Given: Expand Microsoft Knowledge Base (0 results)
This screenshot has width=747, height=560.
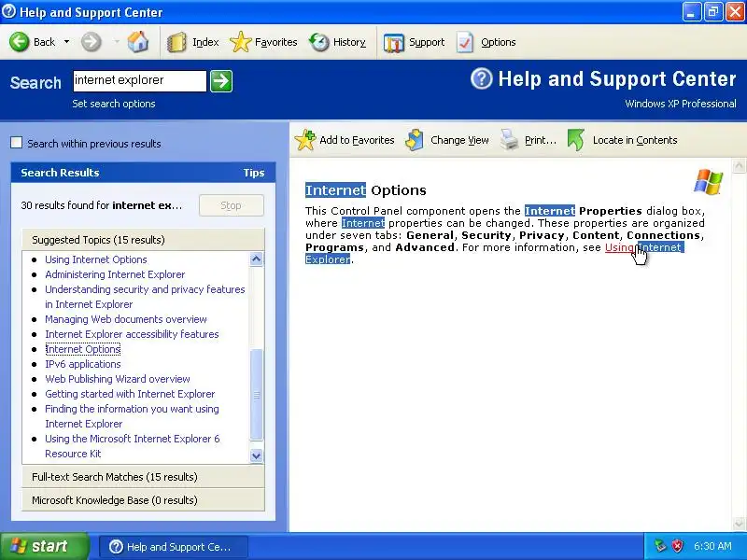Looking at the screenshot, I should (143, 500).
